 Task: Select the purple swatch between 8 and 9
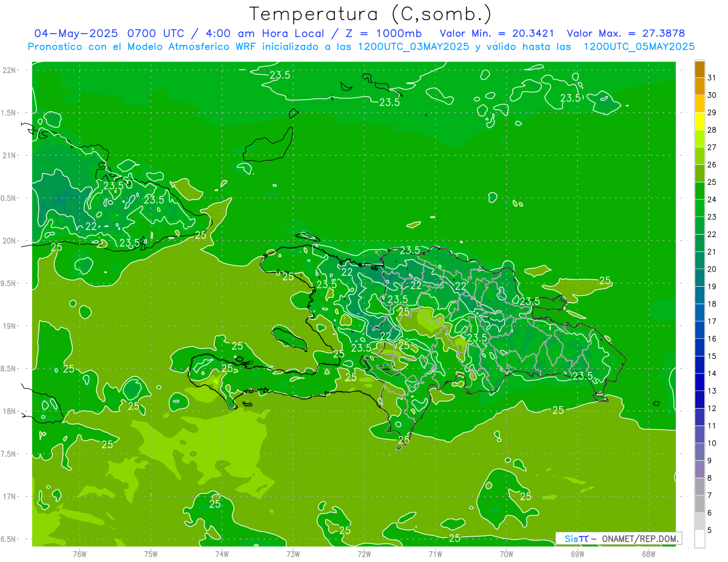pos(699,469)
